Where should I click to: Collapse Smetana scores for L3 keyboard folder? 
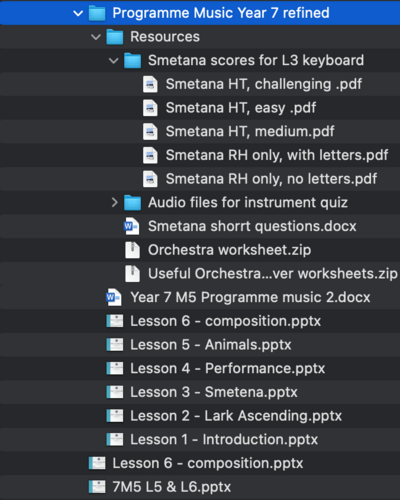tap(113, 61)
